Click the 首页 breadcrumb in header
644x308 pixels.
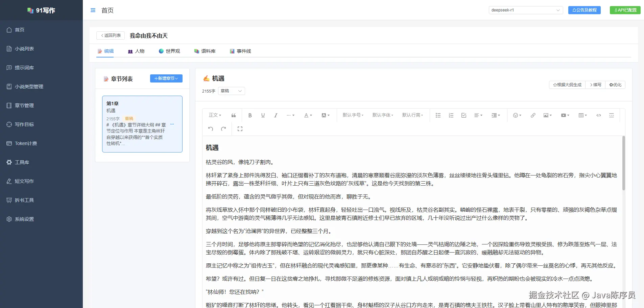click(108, 10)
